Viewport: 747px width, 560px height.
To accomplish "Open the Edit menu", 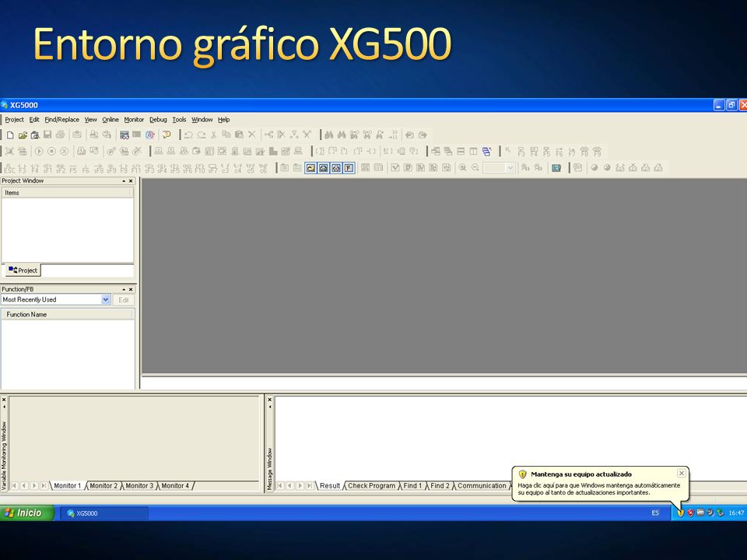I will tap(34, 120).
